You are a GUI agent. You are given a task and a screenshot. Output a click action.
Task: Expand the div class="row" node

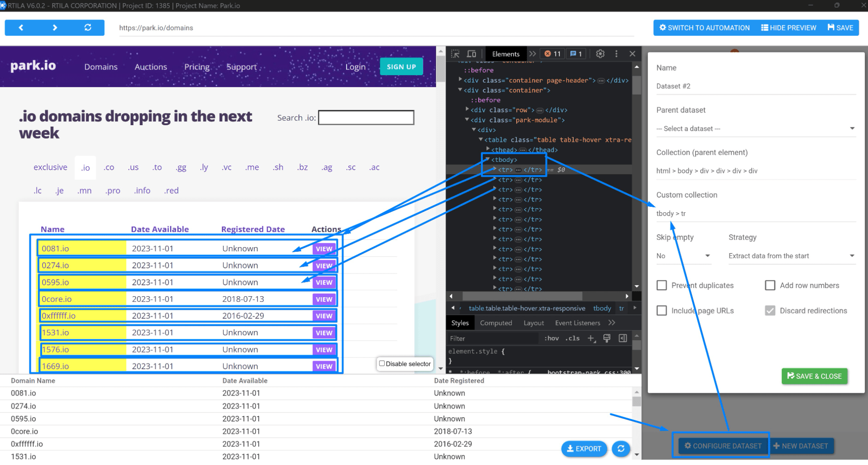(467, 109)
